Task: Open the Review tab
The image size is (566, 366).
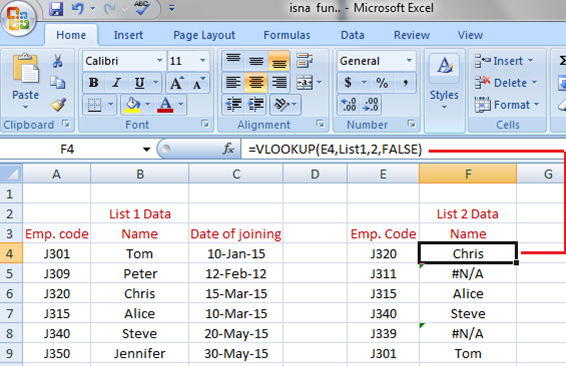Action: tap(412, 35)
